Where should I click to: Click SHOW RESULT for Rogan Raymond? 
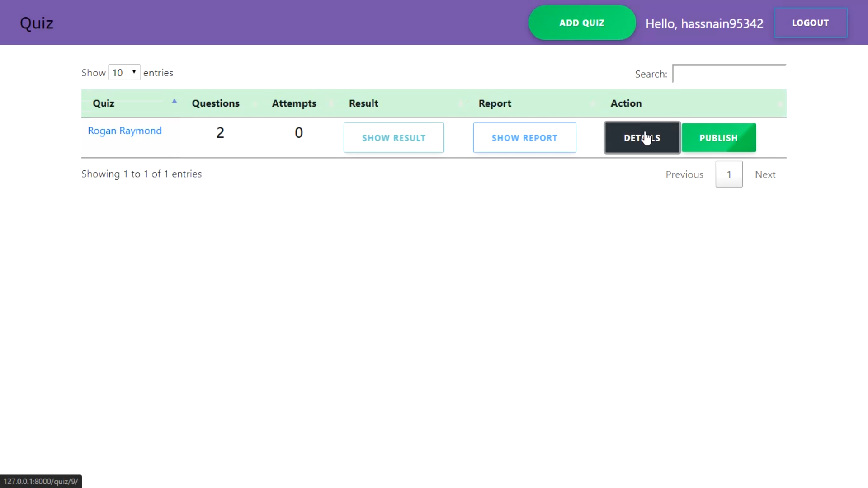pos(393,138)
